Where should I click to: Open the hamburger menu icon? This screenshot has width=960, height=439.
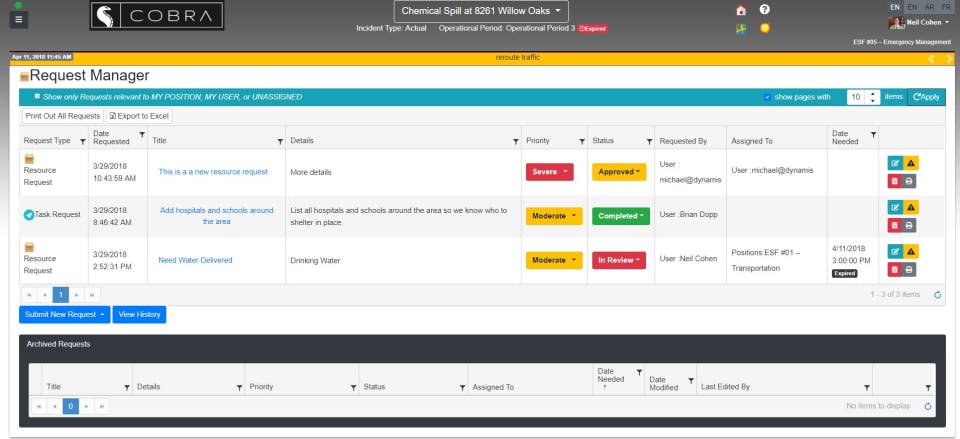18,19
